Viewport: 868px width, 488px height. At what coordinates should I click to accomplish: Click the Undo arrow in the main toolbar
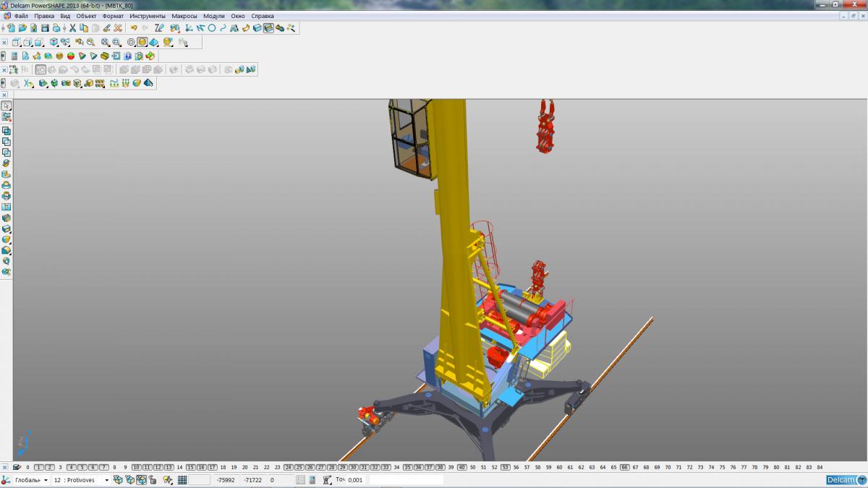(x=134, y=27)
